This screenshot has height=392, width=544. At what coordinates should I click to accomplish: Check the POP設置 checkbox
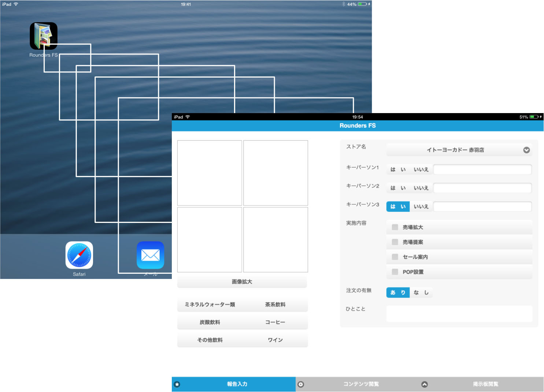(395, 272)
